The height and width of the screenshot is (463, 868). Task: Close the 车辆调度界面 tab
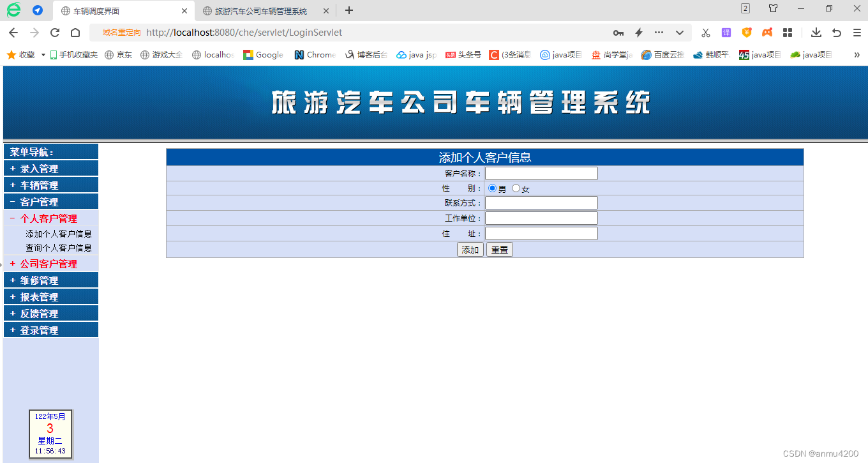tap(184, 11)
